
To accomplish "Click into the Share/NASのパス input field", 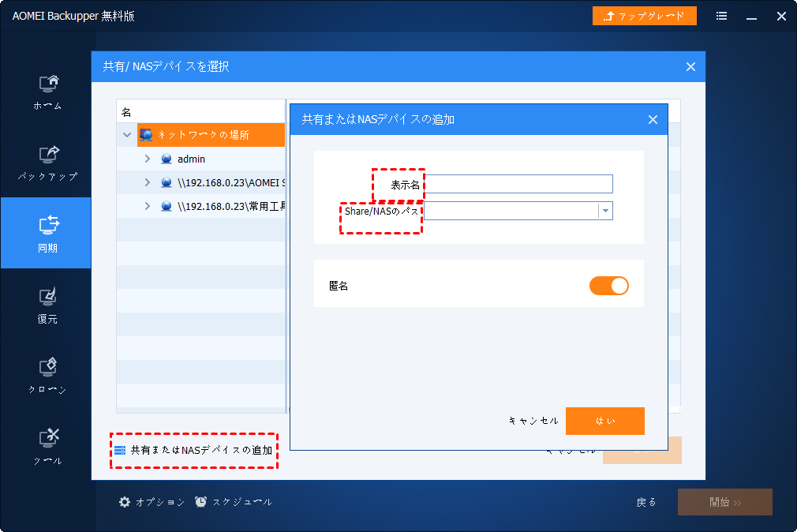I will (511, 211).
